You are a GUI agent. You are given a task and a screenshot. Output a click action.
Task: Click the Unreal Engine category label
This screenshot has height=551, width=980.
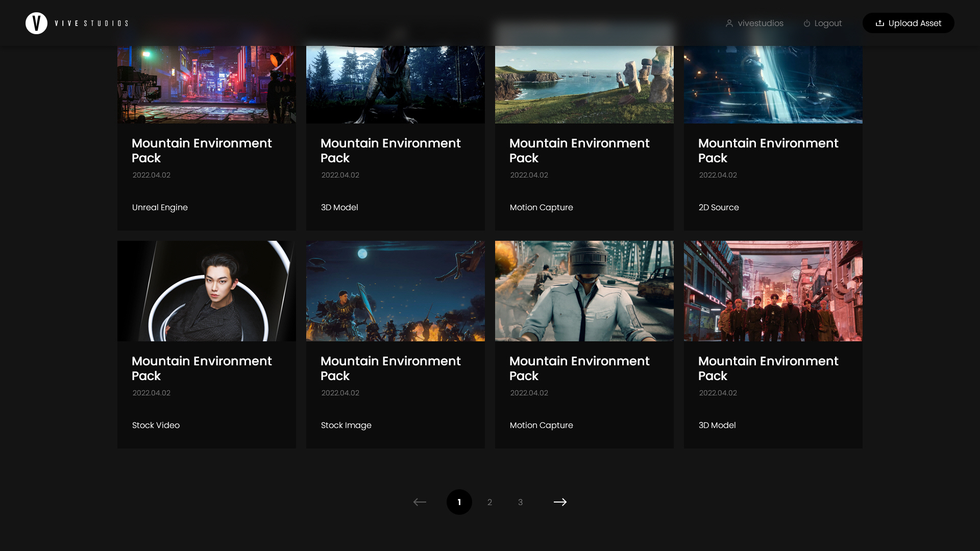160,207
